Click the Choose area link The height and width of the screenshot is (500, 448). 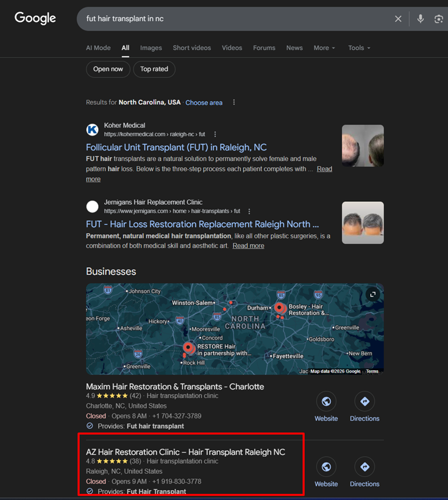[204, 102]
